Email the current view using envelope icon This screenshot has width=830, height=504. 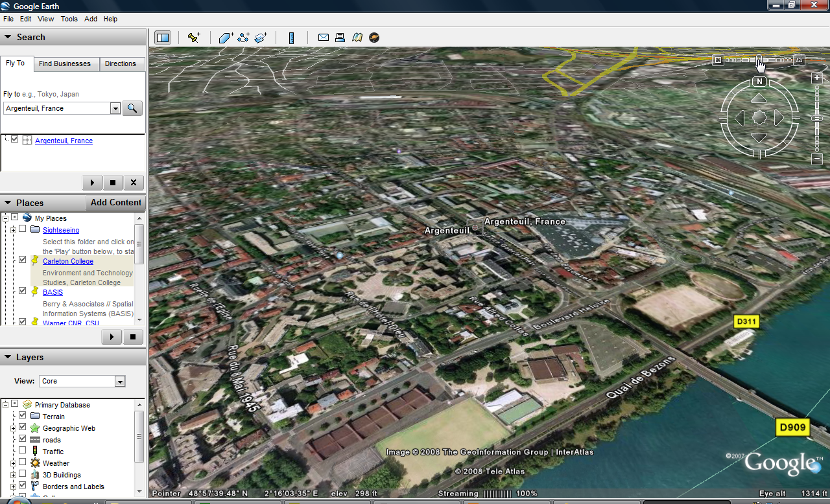pyautogui.click(x=323, y=38)
